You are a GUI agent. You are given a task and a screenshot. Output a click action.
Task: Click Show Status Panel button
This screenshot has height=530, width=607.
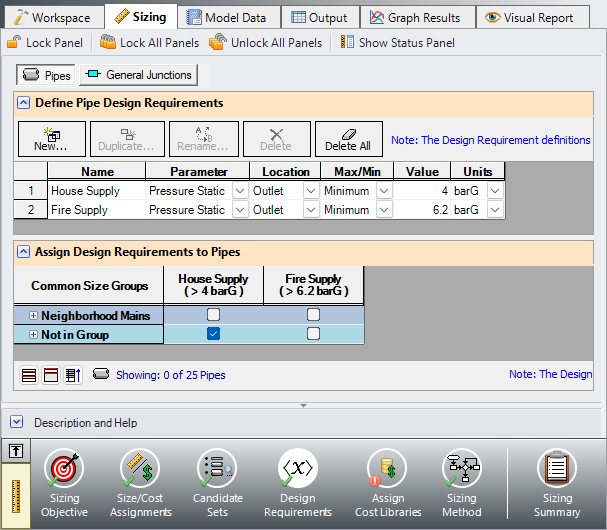tap(398, 43)
